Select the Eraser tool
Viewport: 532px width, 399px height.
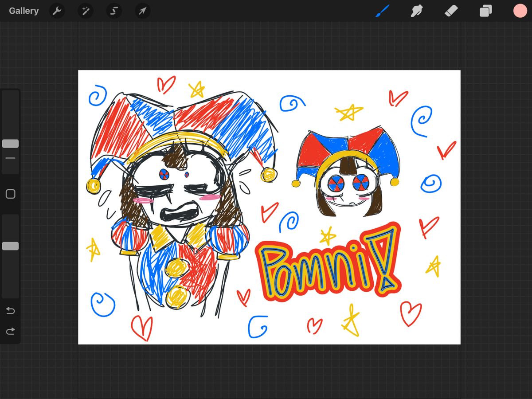click(451, 11)
